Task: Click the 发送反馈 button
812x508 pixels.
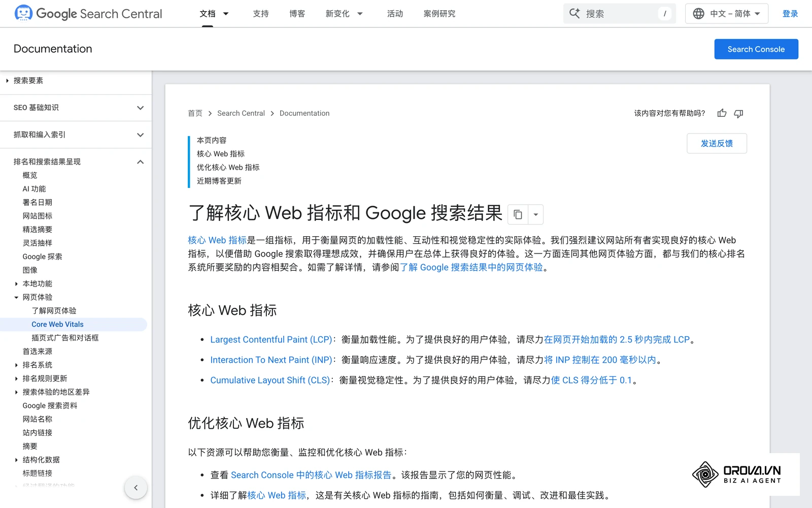Action: [x=717, y=143]
